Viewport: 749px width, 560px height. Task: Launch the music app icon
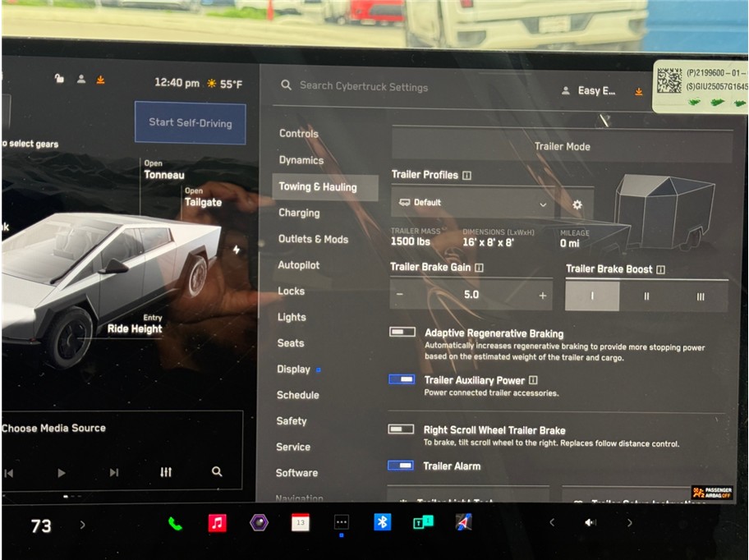click(x=217, y=523)
